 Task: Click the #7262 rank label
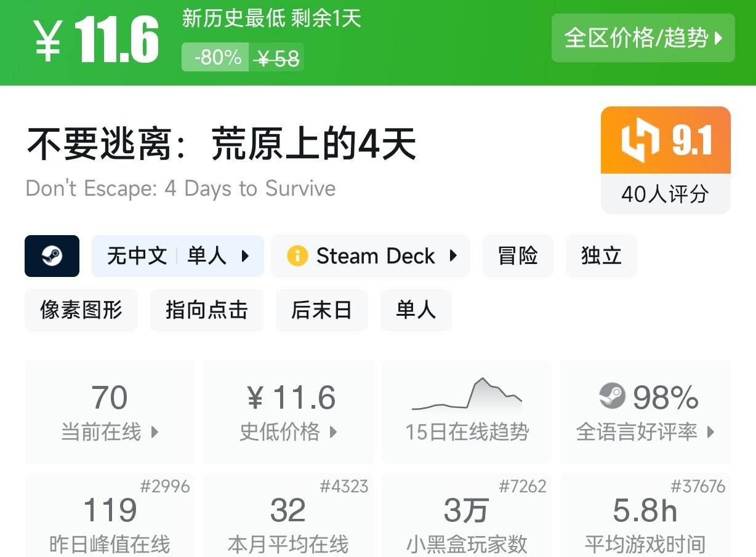523,486
